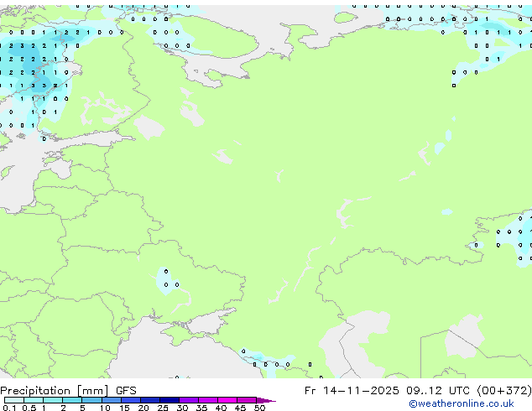
Task: Pick the 15–20 mm blue legend swatch
Action: 131,400
